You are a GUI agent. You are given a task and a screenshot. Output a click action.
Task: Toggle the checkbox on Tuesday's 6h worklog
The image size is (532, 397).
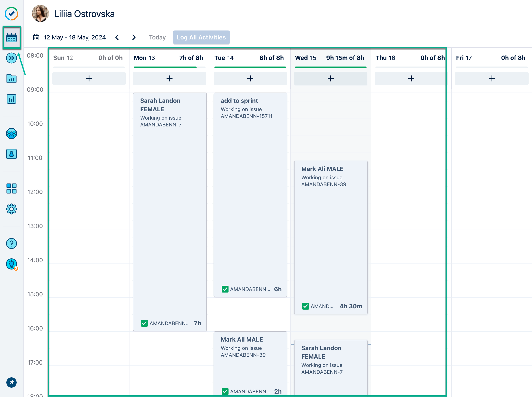(225, 289)
